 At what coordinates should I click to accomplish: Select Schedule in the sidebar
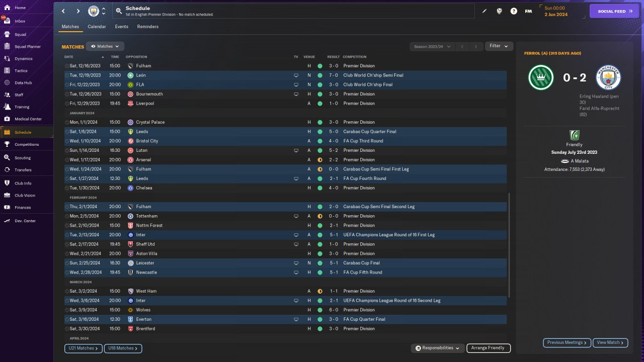click(26, 132)
